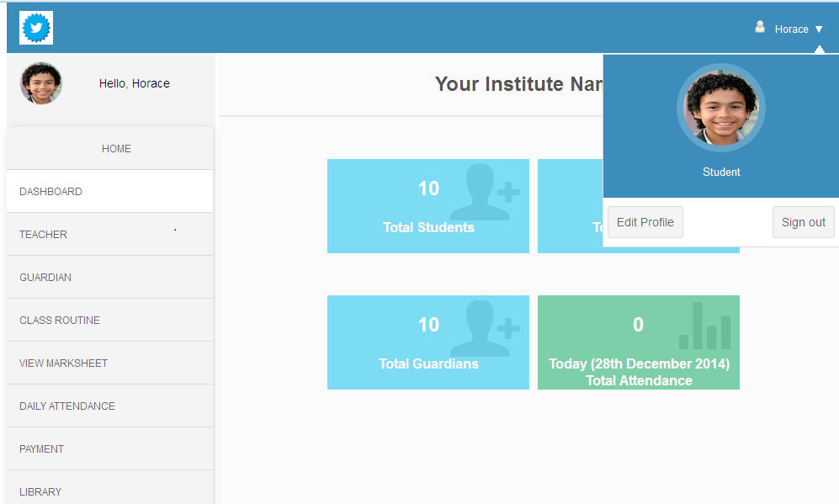This screenshot has height=504, width=839.
Task: Click the bar chart icon on Attendance card
Action: tap(704, 326)
